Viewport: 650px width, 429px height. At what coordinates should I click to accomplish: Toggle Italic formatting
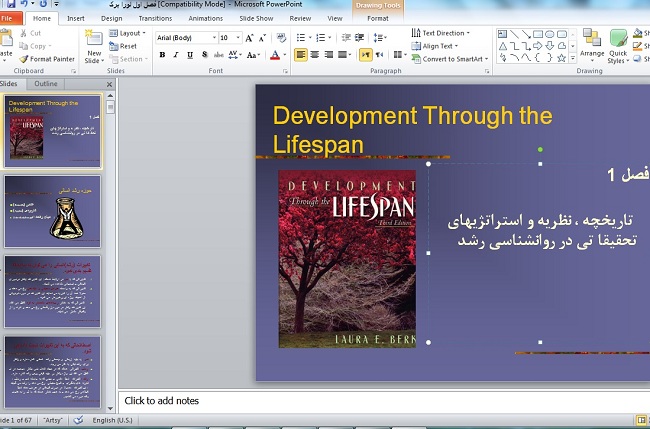tap(176, 55)
